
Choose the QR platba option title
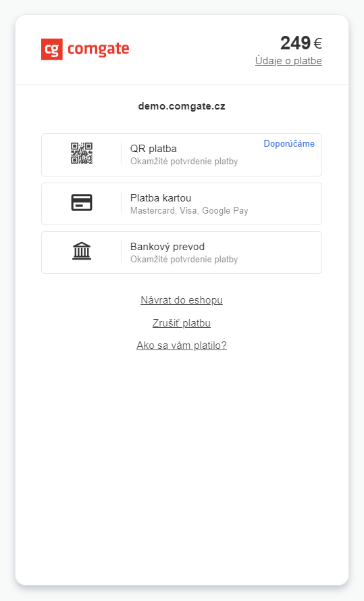[153, 149]
